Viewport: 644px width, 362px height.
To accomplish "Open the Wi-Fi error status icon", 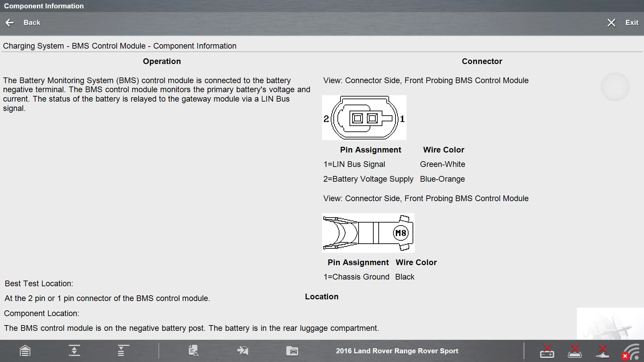I will point(631,352).
